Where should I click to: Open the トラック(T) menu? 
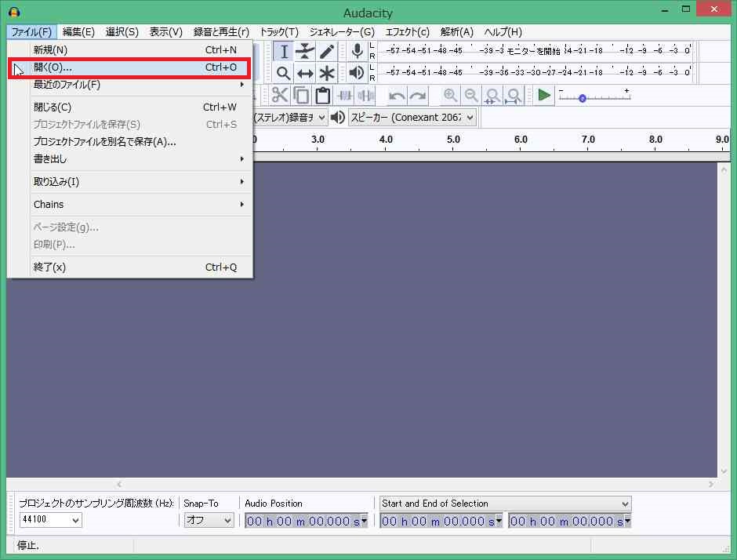pyautogui.click(x=279, y=32)
